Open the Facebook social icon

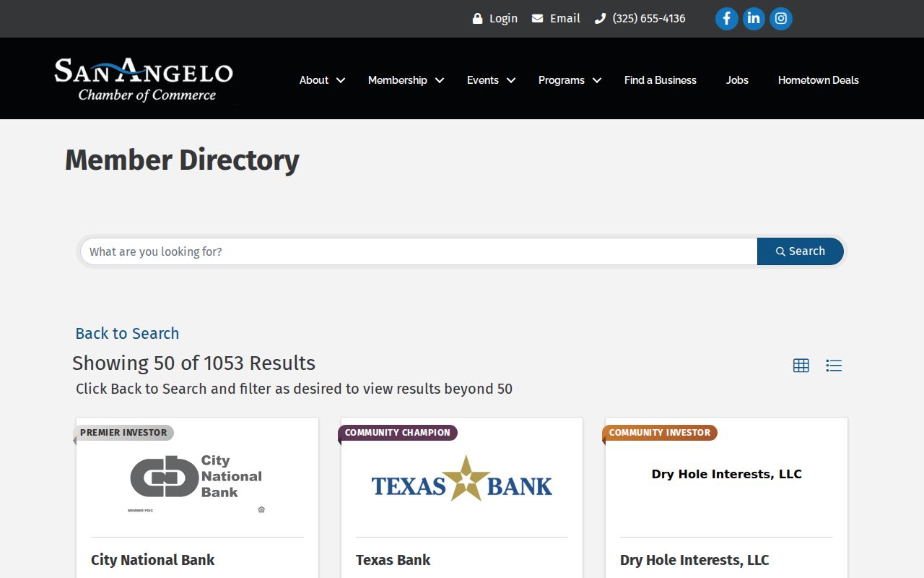coord(727,19)
